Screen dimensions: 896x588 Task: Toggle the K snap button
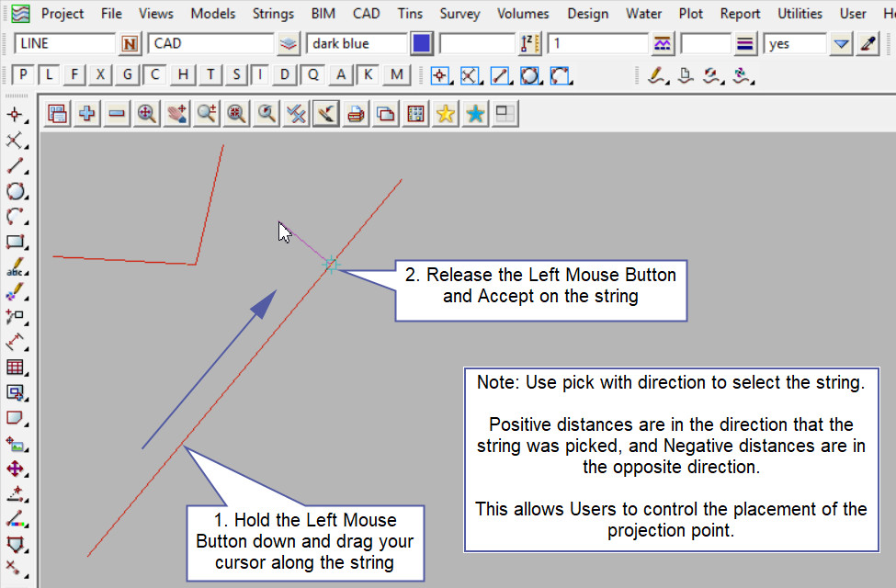pyautogui.click(x=368, y=74)
